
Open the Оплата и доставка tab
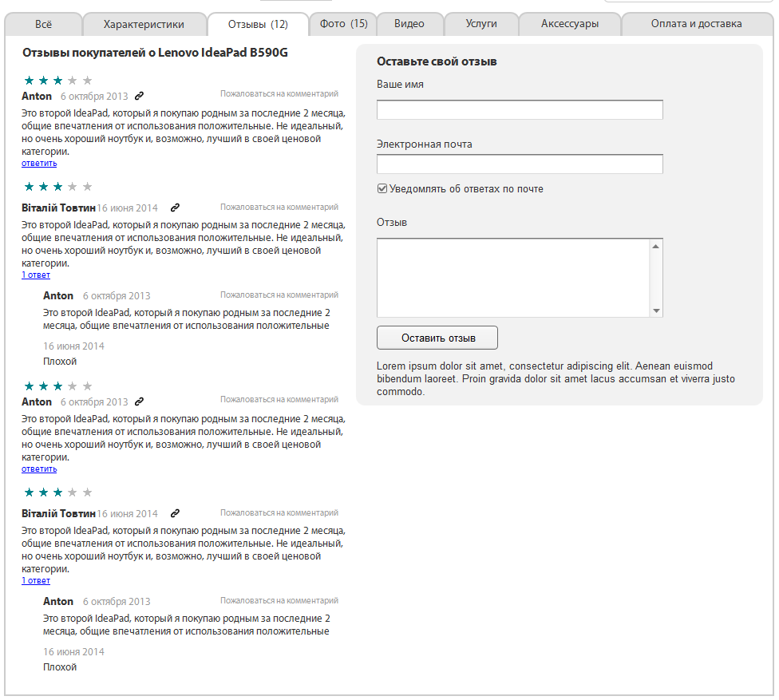[x=697, y=24]
